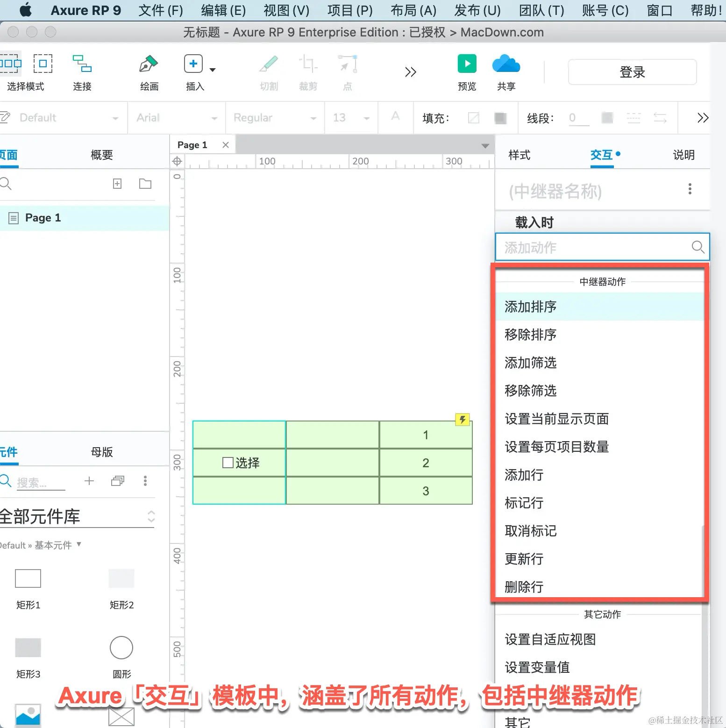Click the Preview (预览) play icon
The width and height of the screenshot is (726, 728).
pos(467,64)
